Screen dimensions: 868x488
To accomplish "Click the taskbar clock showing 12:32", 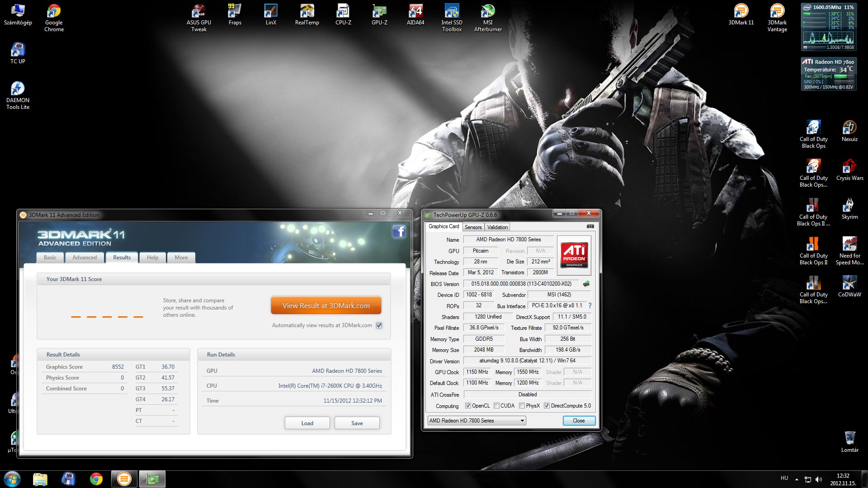I will pos(843,479).
